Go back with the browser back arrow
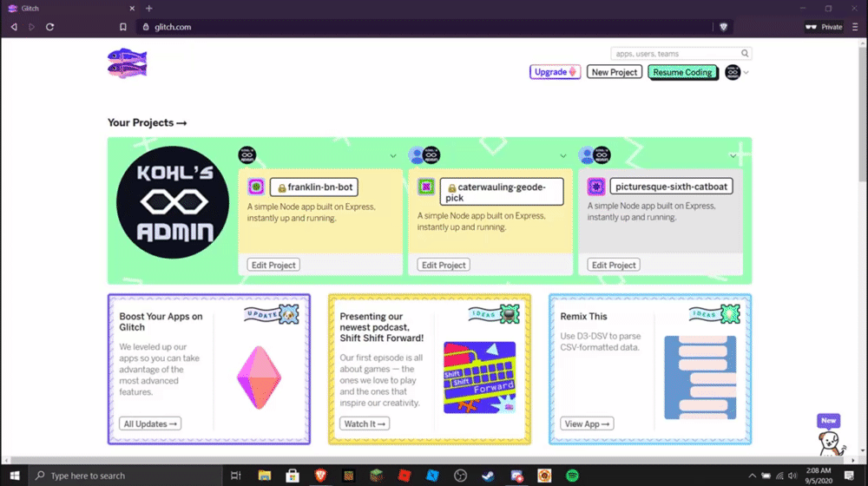Screen dimensions: 868x486 14,27
